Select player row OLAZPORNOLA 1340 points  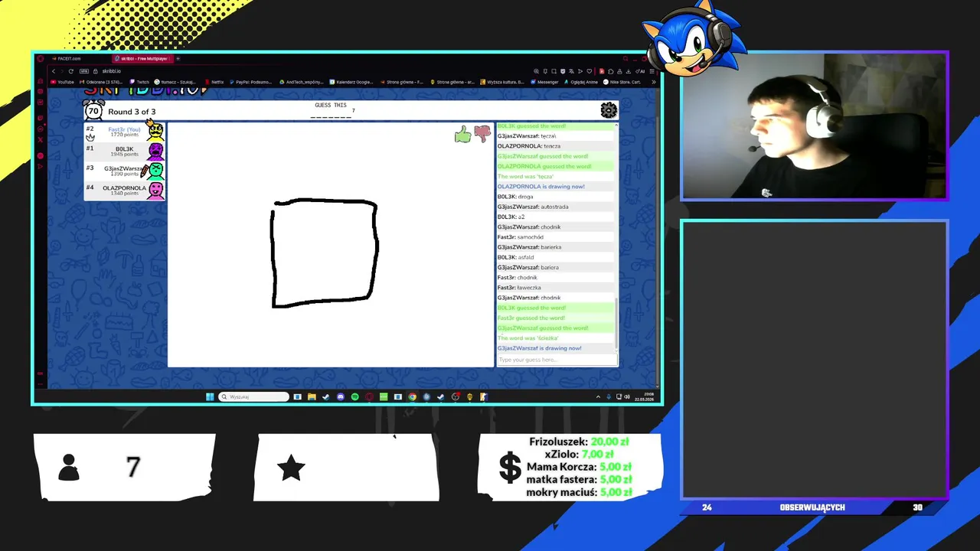[125, 190]
